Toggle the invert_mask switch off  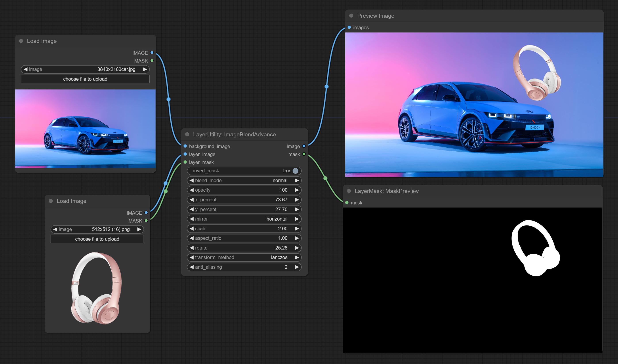click(295, 171)
